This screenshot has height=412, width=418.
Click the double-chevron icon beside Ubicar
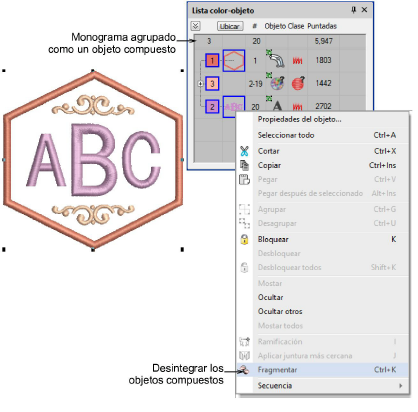[x=196, y=26]
